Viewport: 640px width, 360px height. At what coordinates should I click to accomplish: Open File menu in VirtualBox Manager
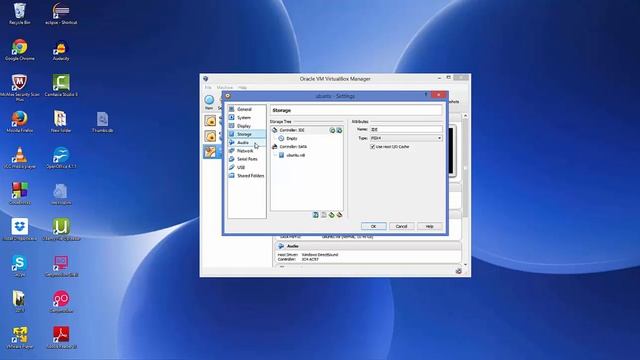coord(208,88)
